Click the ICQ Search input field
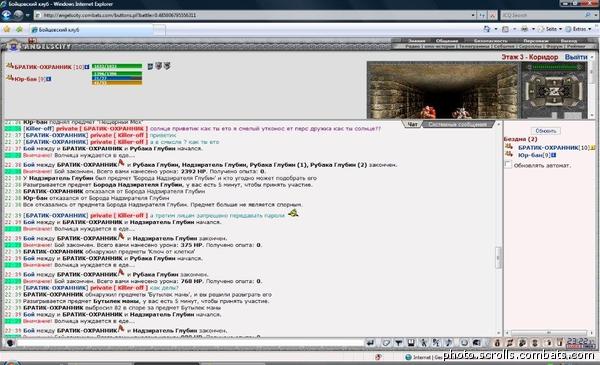 [541, 15]
